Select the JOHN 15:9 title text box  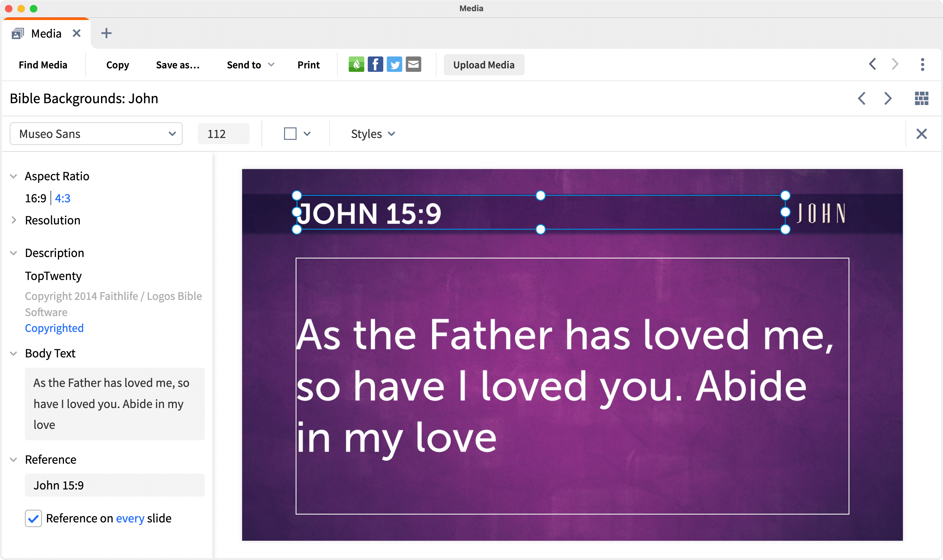pos(541,213)
